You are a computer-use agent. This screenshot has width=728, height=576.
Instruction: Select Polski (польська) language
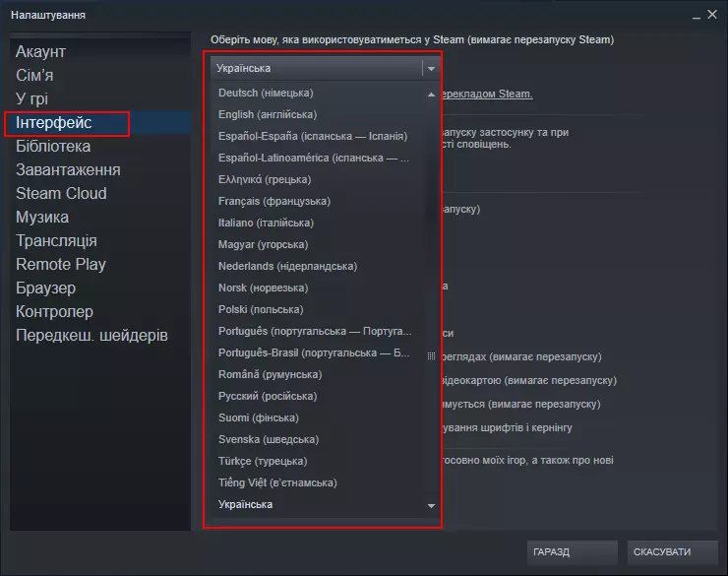coord(261,310)
